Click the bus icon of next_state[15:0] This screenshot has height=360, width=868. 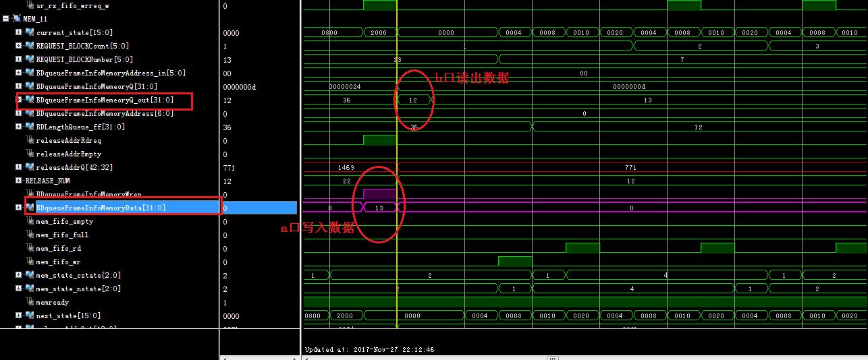click(x=30, y=316)
